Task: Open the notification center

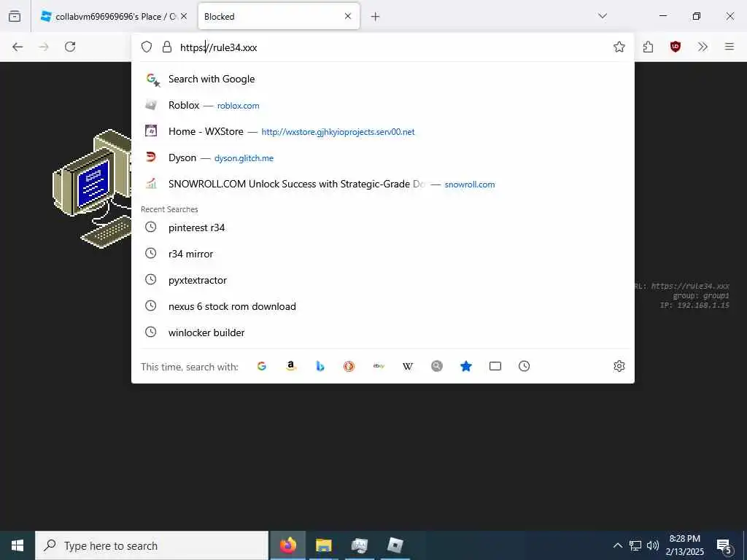Action: pyautogui.click(x=724, y=546)
